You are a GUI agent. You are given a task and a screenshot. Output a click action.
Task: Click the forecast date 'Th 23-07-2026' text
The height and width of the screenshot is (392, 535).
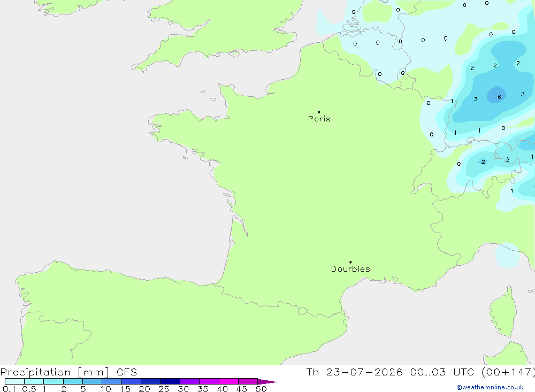354,372
